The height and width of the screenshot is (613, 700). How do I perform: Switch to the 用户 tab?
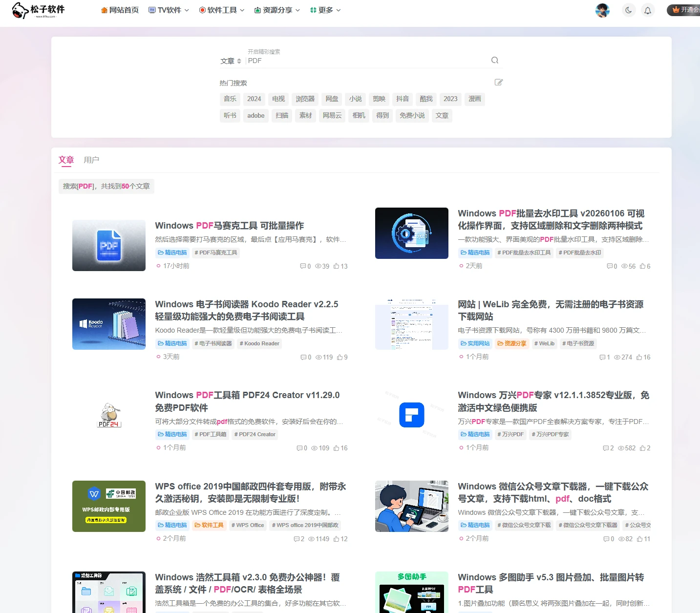pyautogui.click(x=91, y=160)
